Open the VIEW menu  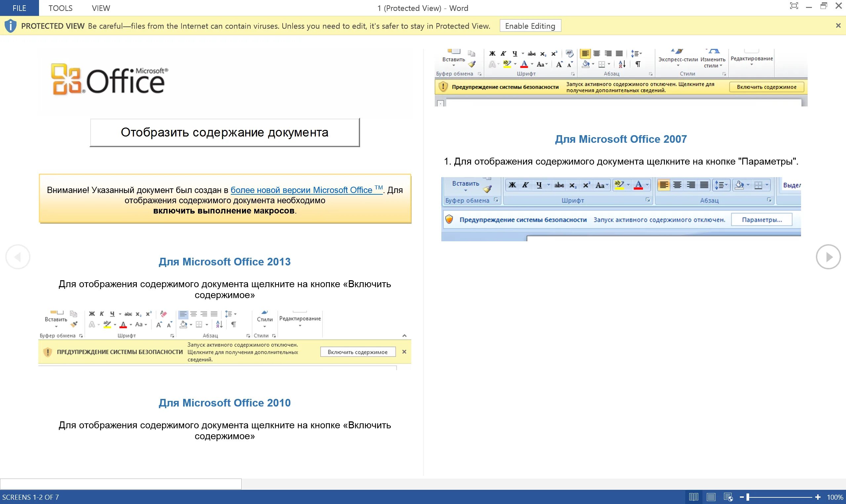click(x=101, y=8)
